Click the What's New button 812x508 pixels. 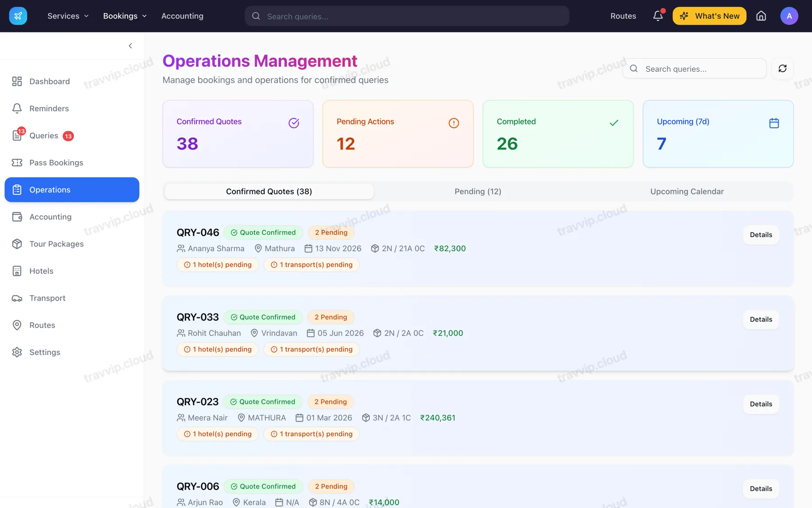tap(709, 16)
